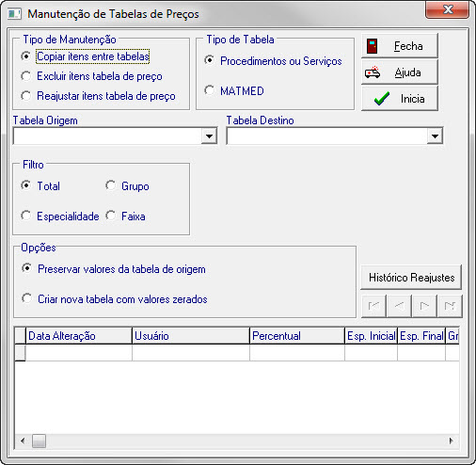Click the Esp. Final column header
The image size is (476, 465).
coord(421,336)
